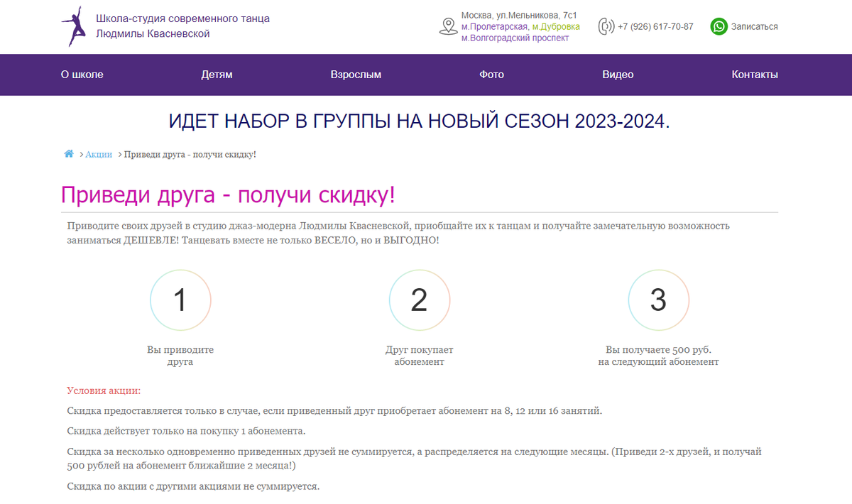Select circle number 2 'Друг покупает абонемент'
Viewport: 852px width, 504px height.
click(419, 300)
